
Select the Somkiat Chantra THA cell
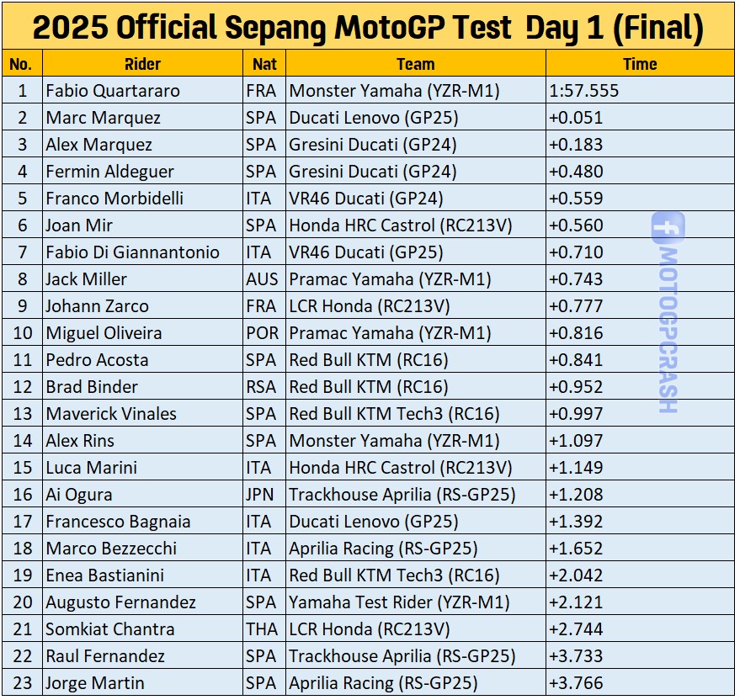point(264,628)
